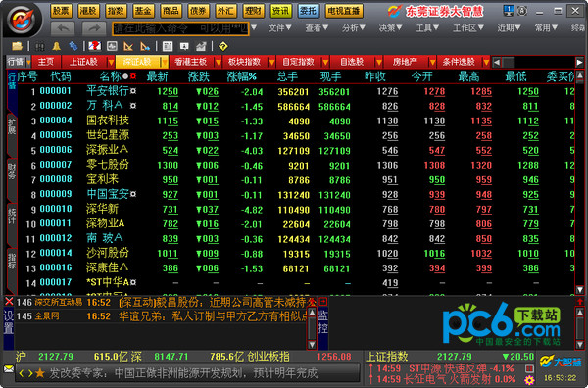Image resolution: width=588 pixels, height=388 pixels.
Task: Select the drawing ruler triangle tool
Action: pyautogui.click(x=128, y=46)
